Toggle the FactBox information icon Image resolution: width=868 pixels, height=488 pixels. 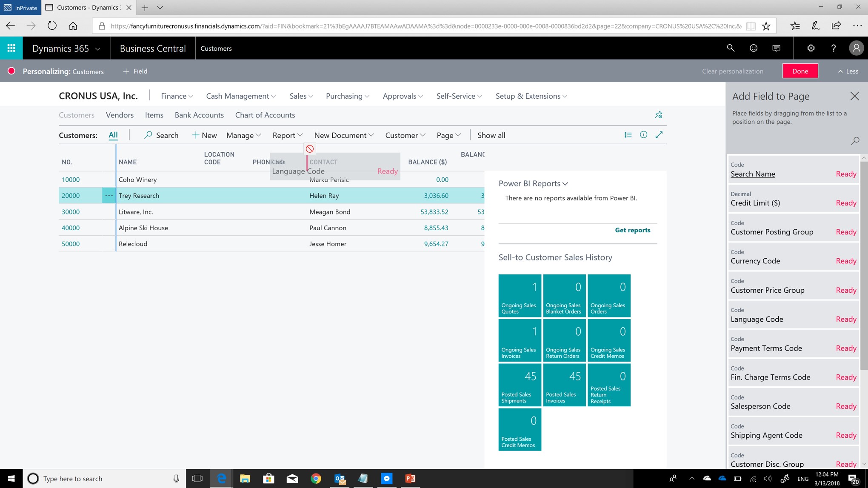pyautogui.click(x=643, y=135)
